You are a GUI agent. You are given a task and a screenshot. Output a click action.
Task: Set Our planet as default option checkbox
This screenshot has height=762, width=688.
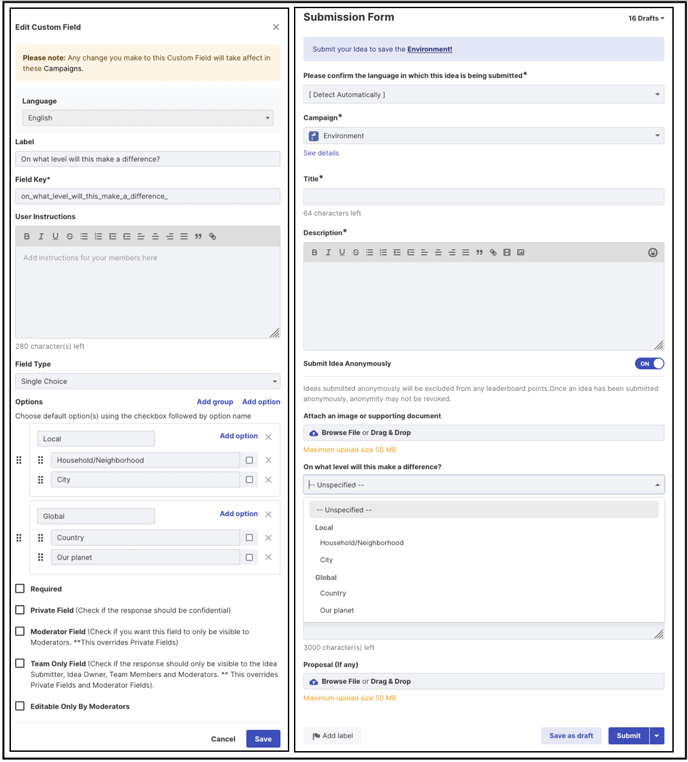pyautogui.click(x=249, y=557)
